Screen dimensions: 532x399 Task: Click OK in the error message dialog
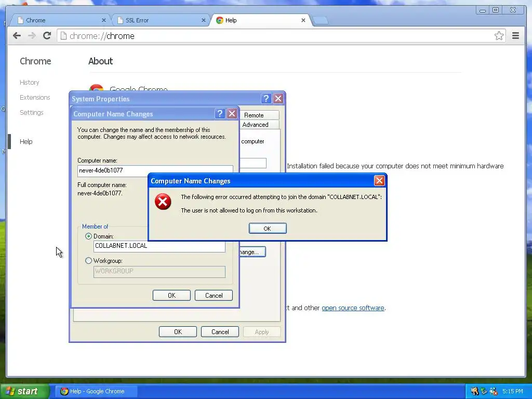point(268,229)
